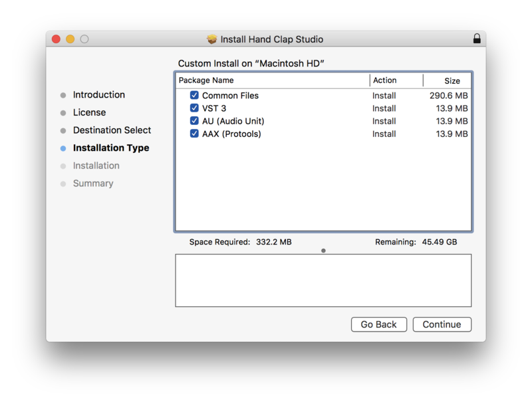532x400 pixels.
Task: Uncheck the Common Files checkbox
Action: coord(194,96)
